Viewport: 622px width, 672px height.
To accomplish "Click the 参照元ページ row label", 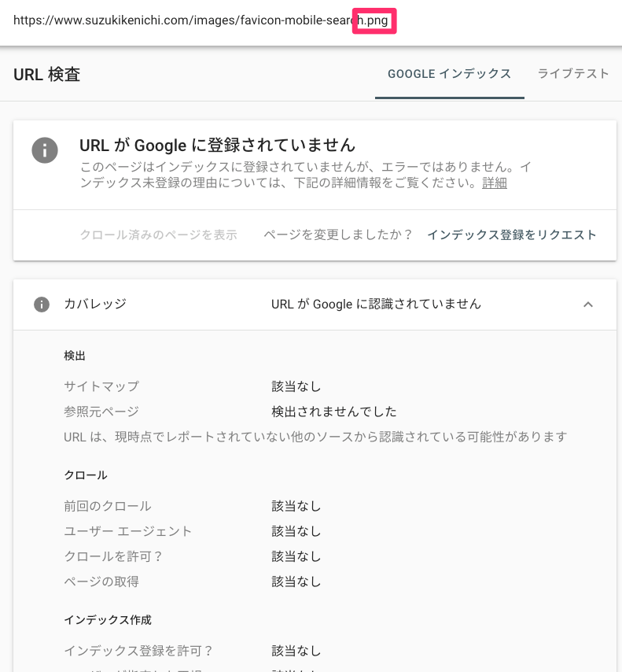I will point(101,412).
